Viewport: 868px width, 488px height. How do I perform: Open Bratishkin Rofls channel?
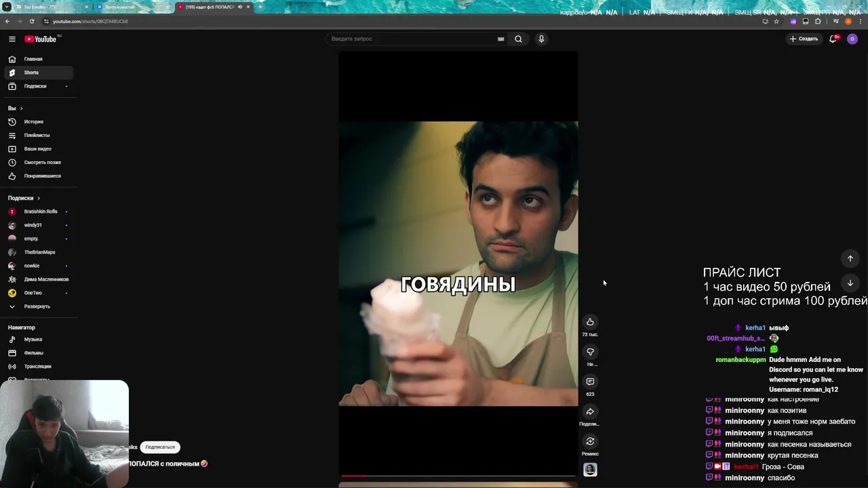39,211
